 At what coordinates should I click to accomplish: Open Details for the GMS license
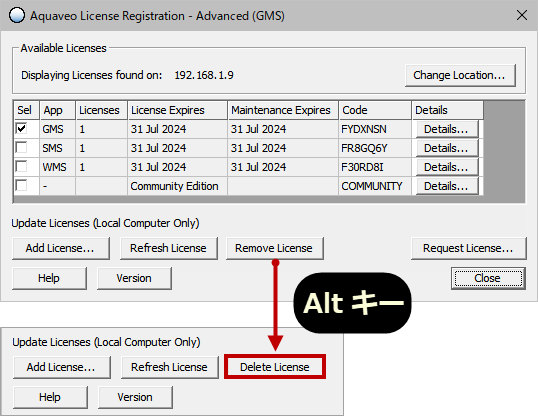coord(447,129)
